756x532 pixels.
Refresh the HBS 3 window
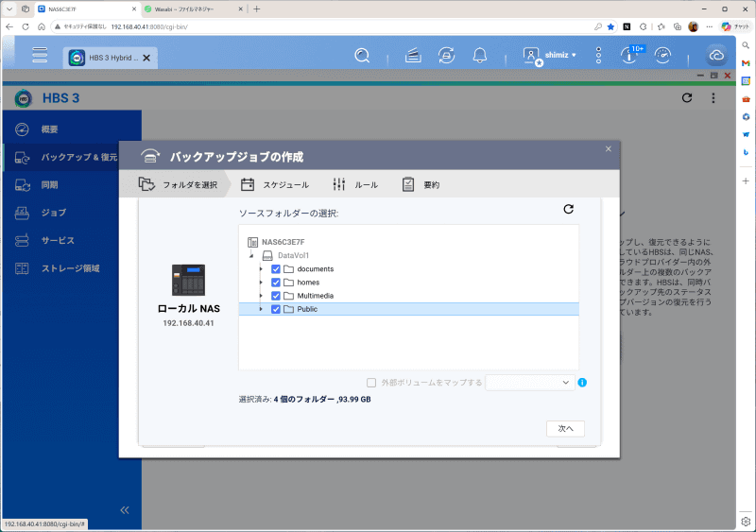(687, 98)
